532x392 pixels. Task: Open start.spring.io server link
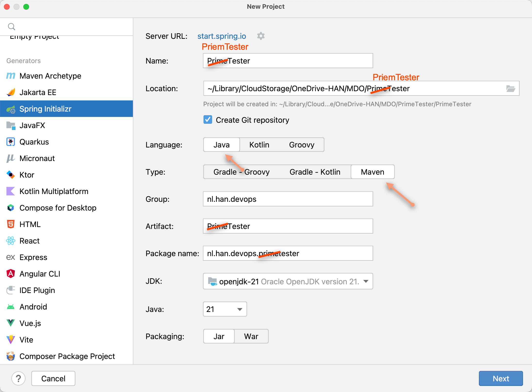(222, 36)
